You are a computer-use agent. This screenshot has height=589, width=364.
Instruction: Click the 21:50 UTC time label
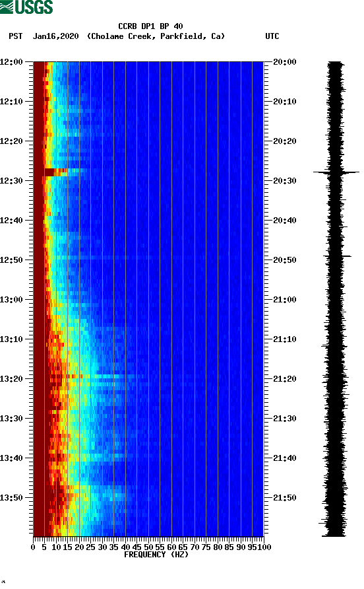coord(285,498)
